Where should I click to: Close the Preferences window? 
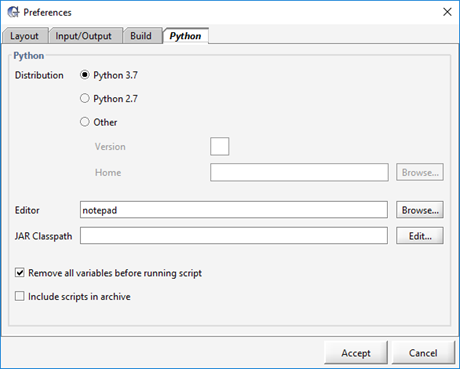coord(447,12)
